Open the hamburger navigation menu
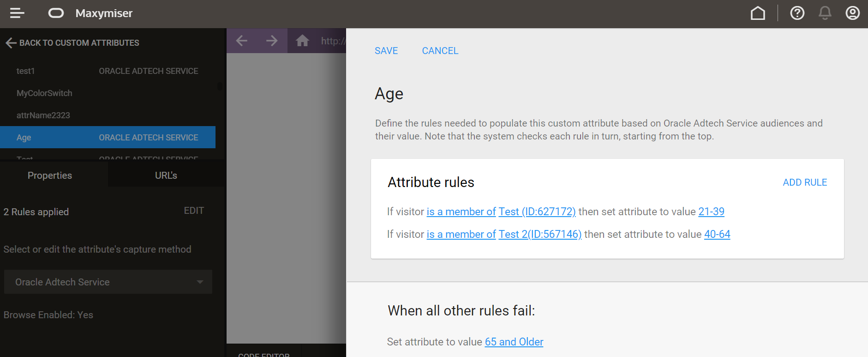Screen dimensions: 868x357 pos(17,13)
